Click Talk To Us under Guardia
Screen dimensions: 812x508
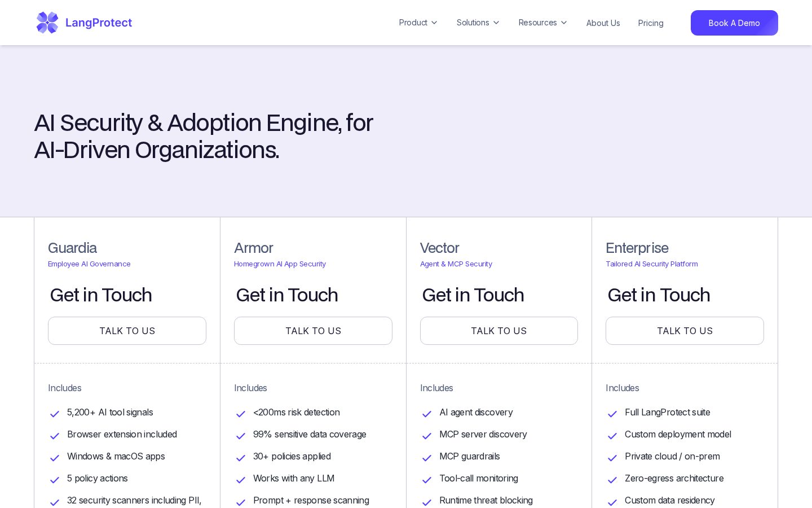click(127, 331)
